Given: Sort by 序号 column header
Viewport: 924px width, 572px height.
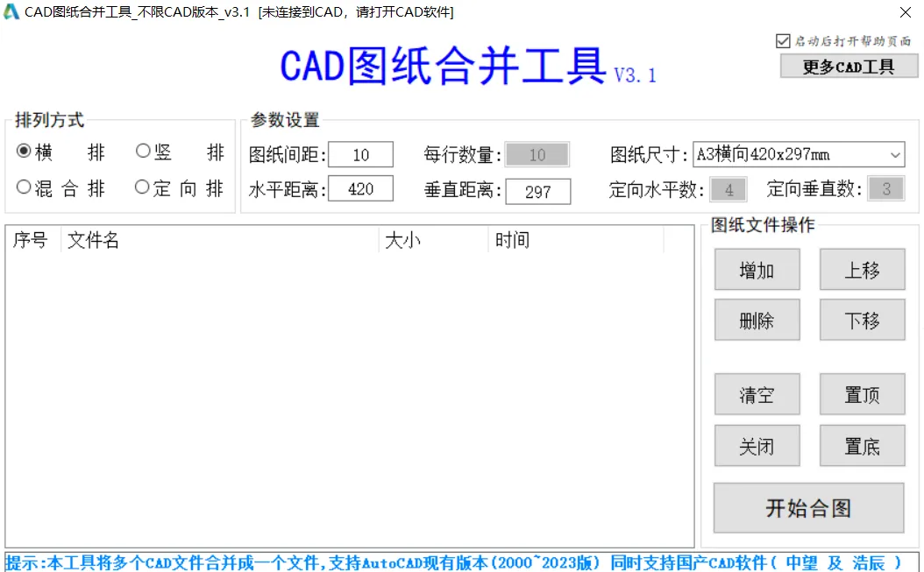Looking at the screenshot, I should click(x=33, y=240).
